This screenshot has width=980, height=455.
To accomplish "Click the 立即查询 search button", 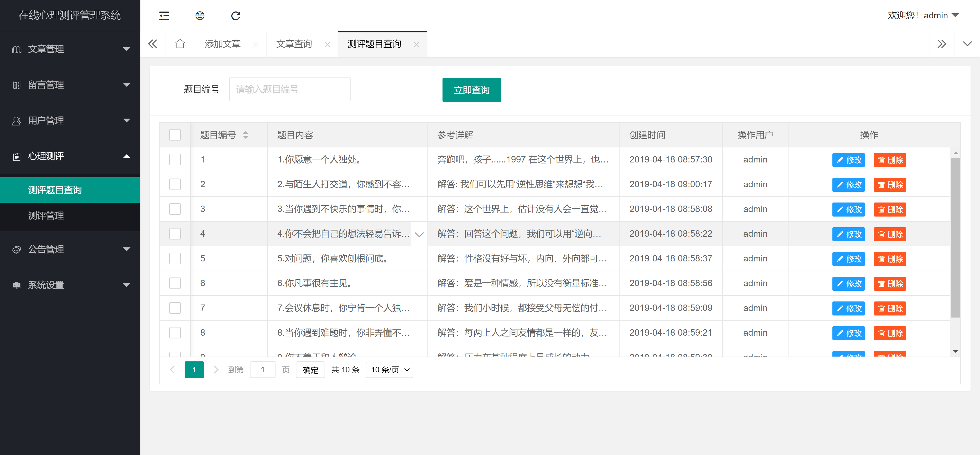I will [x=471, y=90].
